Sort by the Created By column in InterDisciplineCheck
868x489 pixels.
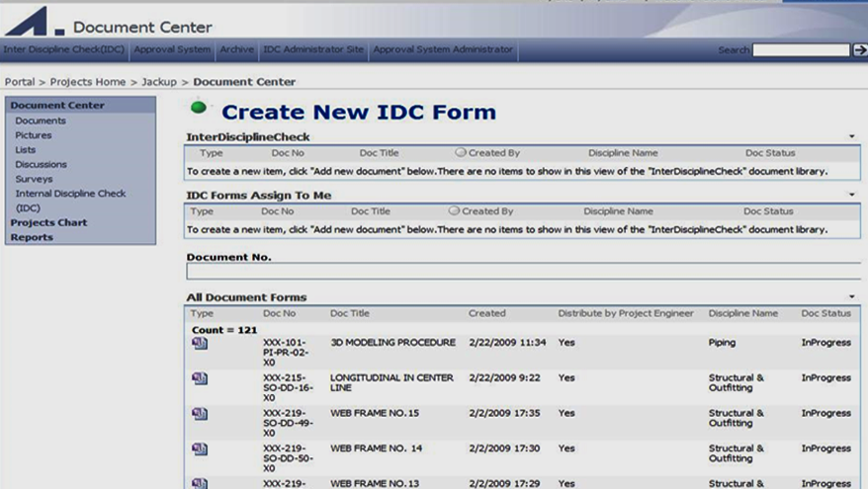(493, 153)
